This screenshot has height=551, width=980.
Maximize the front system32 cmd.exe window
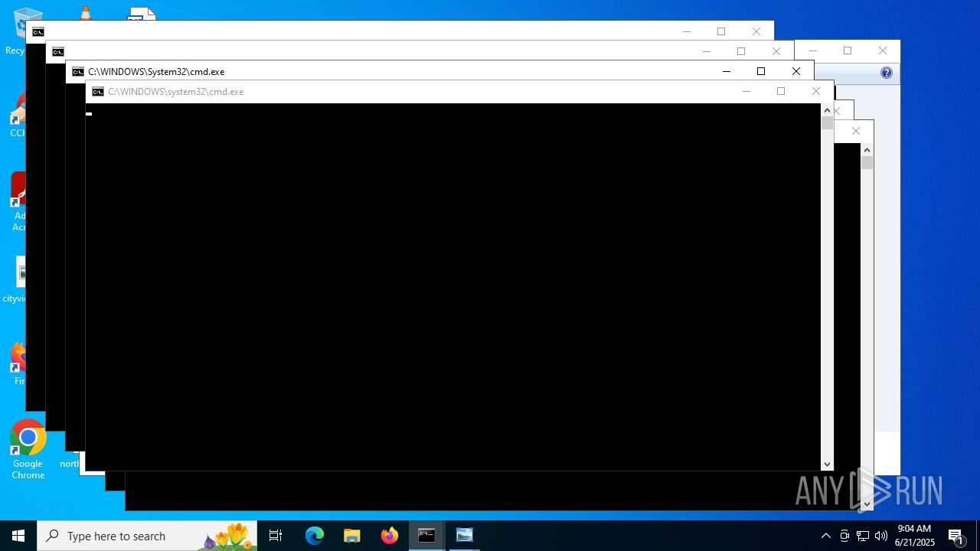[781, 92]
